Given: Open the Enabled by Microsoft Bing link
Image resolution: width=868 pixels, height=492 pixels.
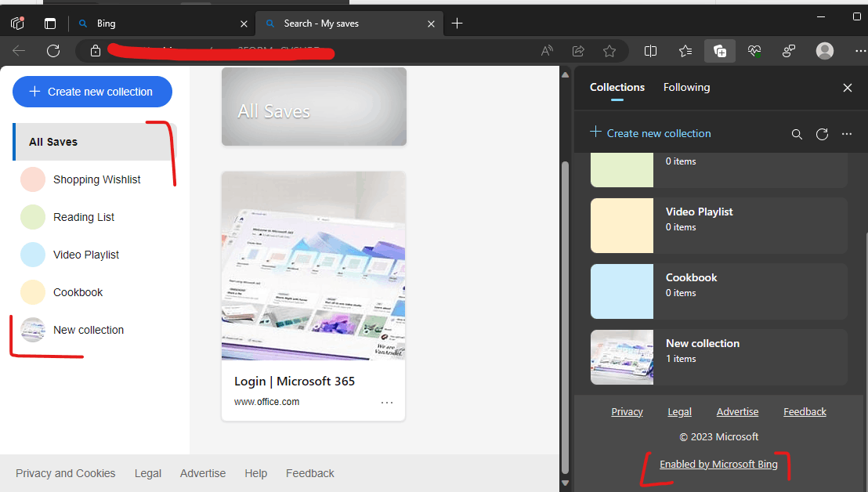Looking at the screenshot, I should [718, 464].
